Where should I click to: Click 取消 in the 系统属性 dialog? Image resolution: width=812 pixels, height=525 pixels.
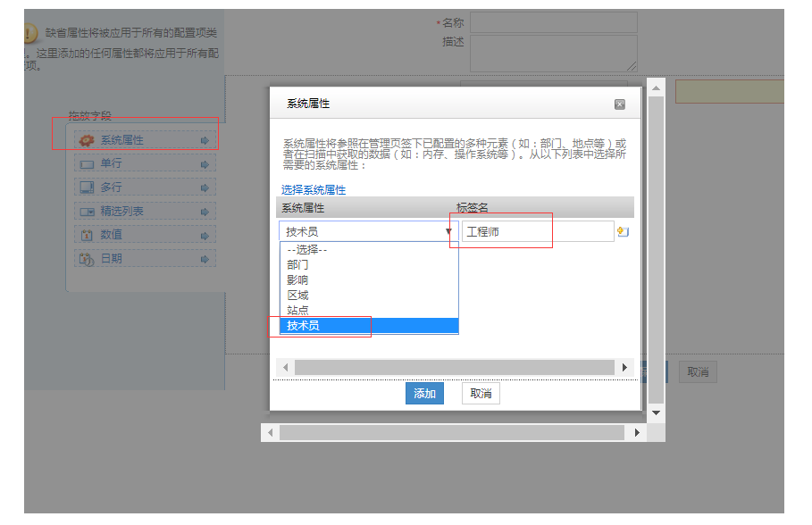click(481, 394)
